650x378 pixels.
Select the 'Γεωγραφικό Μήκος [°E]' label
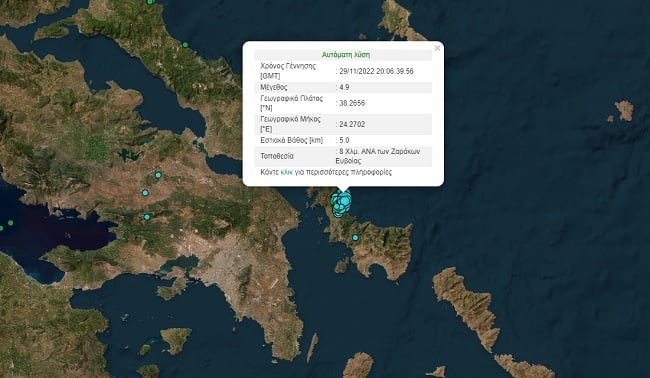[291, 124]
